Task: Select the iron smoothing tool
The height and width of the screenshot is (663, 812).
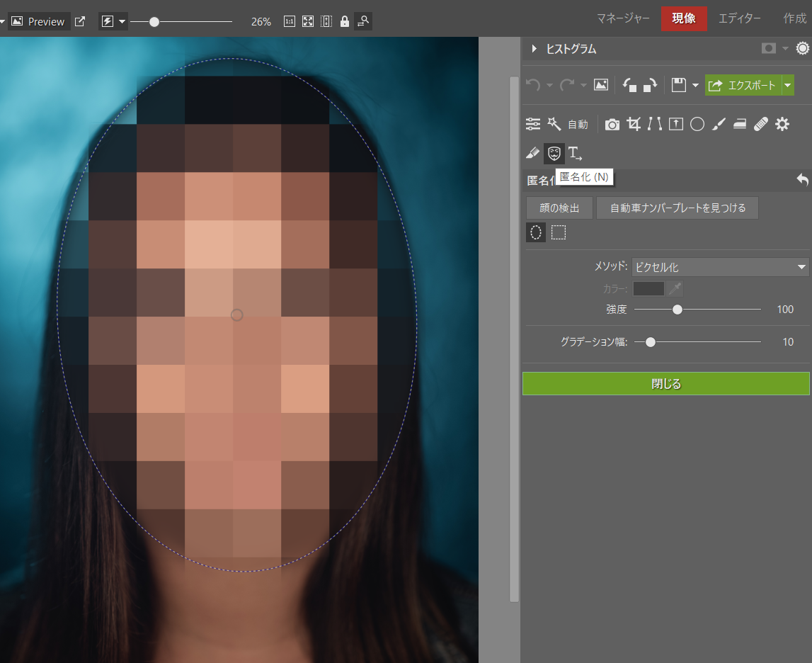Action: (x=740, y=124)
